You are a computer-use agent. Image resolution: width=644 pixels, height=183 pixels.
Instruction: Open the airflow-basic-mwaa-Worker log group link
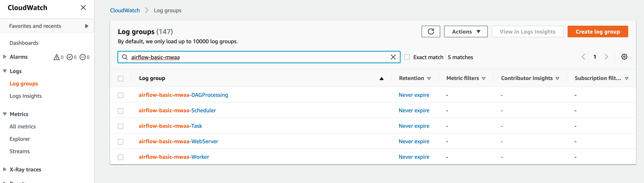click(174, 157)
